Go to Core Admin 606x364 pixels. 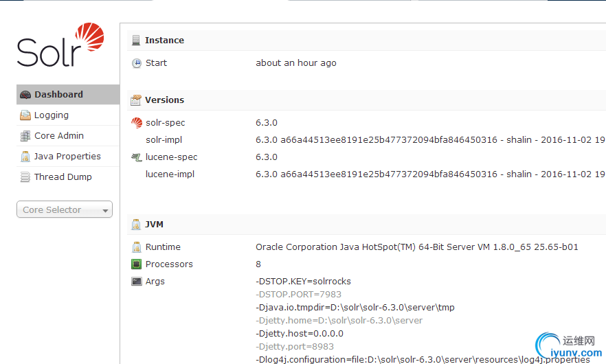(68, 135)
